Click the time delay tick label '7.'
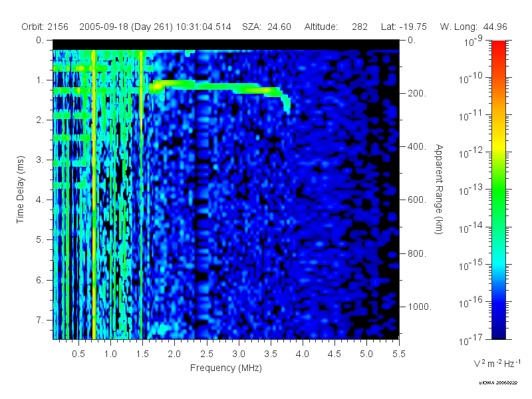This screenshot has height=399, width=532. tap(40, 320)
